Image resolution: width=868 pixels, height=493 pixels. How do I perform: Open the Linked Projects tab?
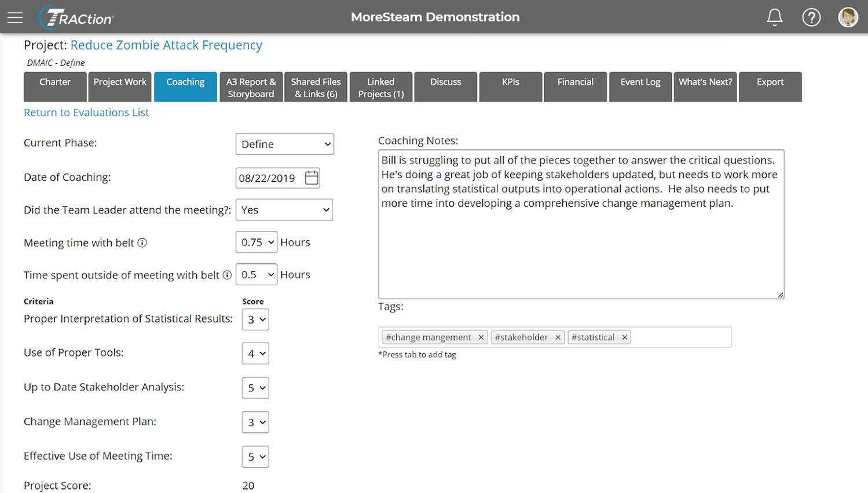[x=380, y=87]
